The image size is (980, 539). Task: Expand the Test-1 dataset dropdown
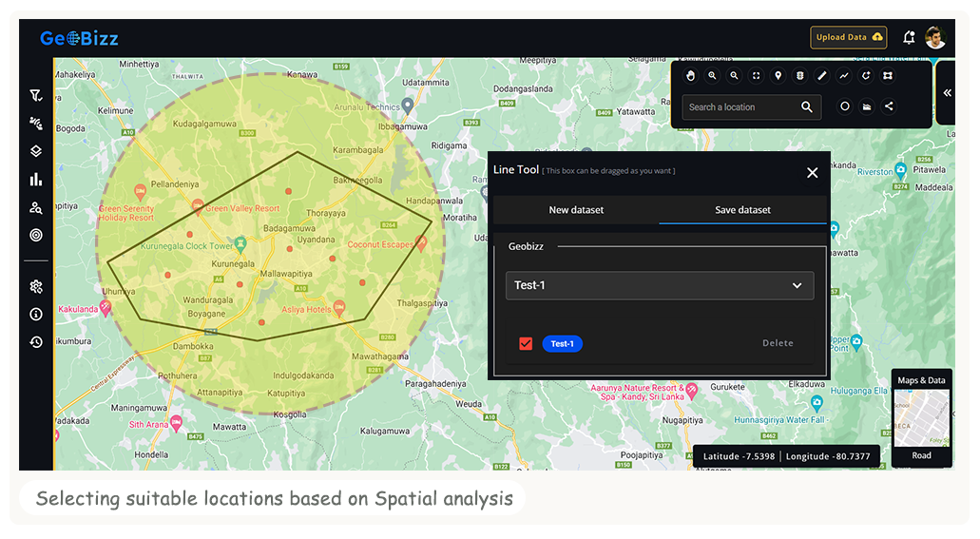(x=660, y=285)
